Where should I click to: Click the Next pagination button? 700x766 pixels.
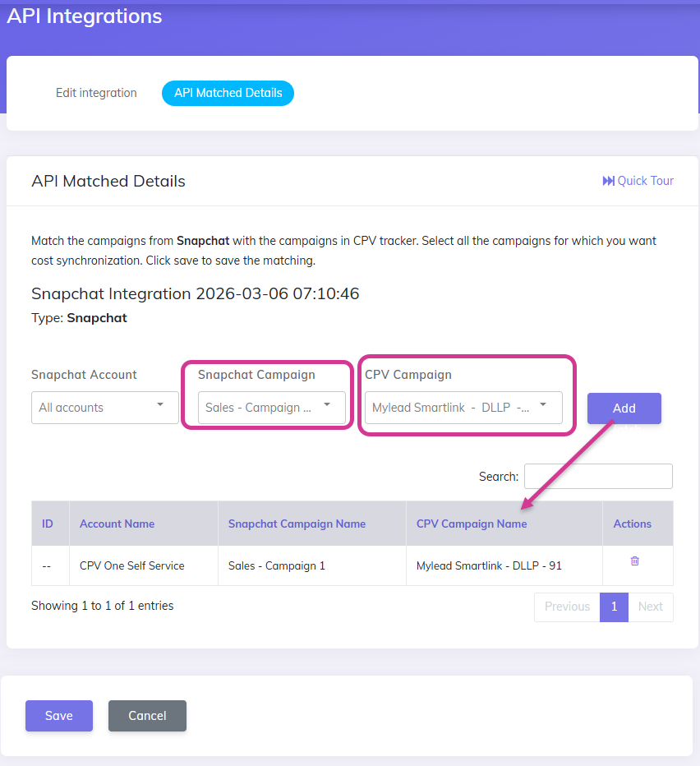[x=651, y=607]
